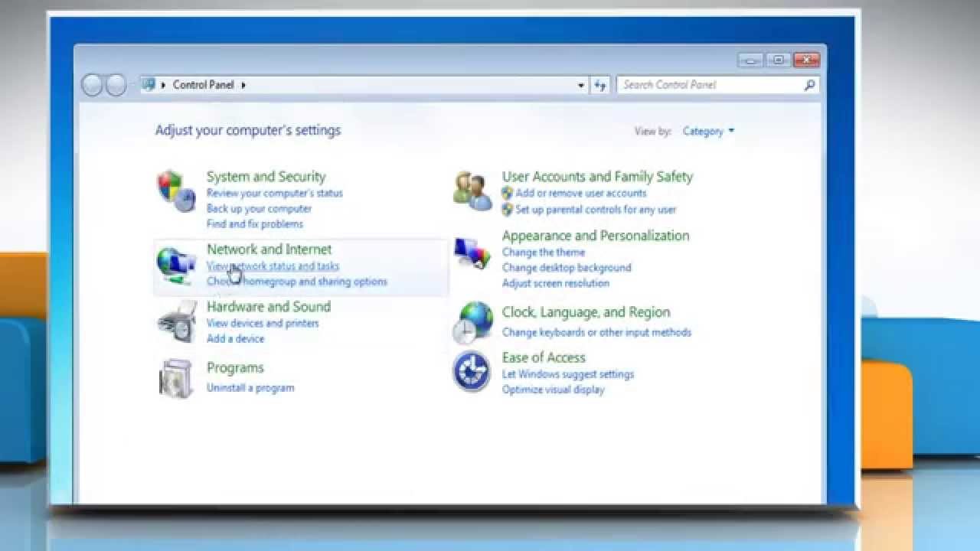Image resolution: width=980 pixels, height=551 pixels.
Task: Open Clock, Language, and Region heading
Action: click(x=586, y=311)
